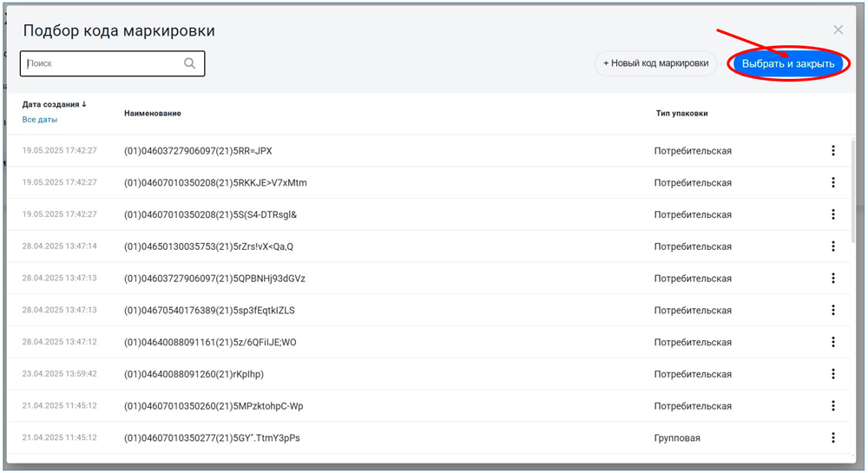Click the search magnifier icon
868x473 pixels.
tap(190, 63)
